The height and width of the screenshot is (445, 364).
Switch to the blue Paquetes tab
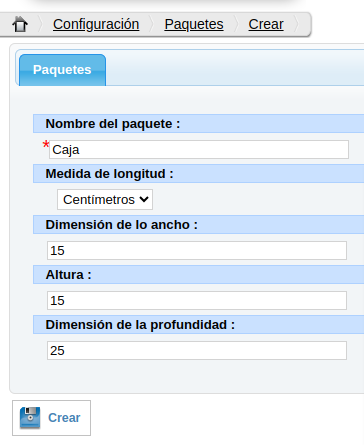pos(62,70)
